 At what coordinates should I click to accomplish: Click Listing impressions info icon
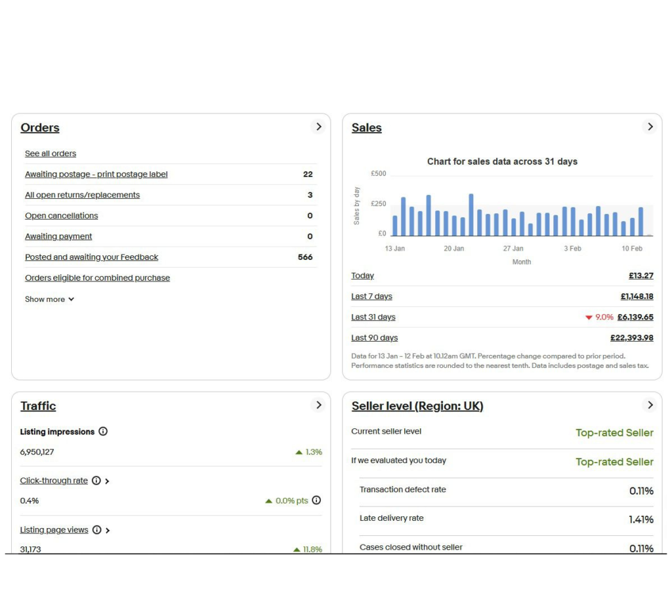pyautogui.click(x=103, y=432)
